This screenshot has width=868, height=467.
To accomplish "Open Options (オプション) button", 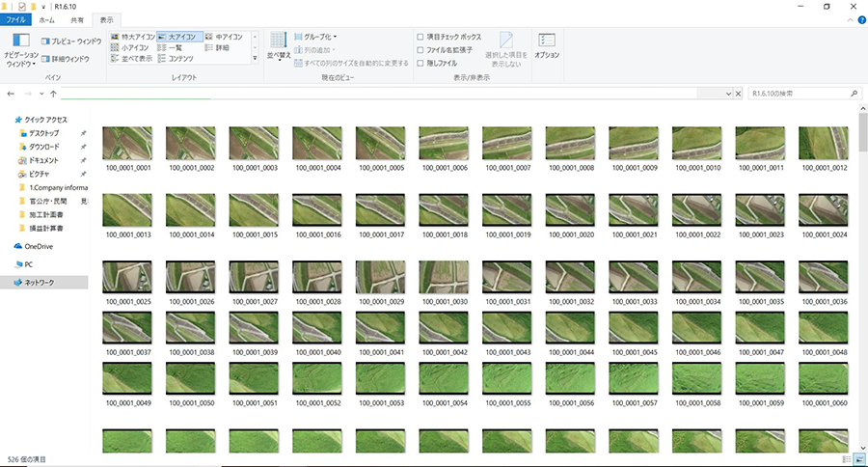I will coord(547,46).
